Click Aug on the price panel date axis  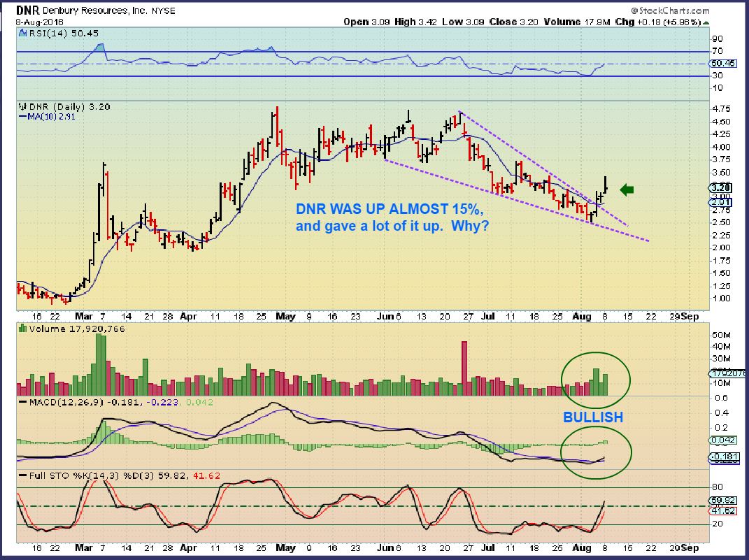pyautogui.click(x=581, y=316)
